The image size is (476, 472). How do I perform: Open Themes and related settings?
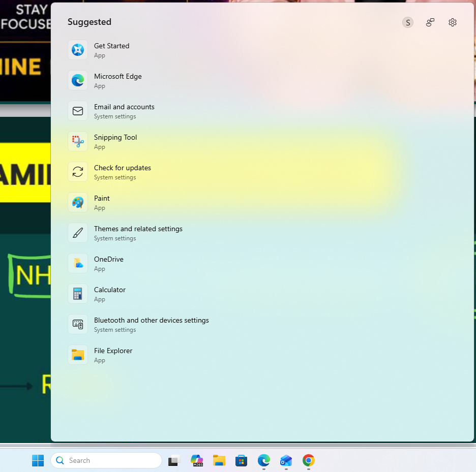click(125, 233)
